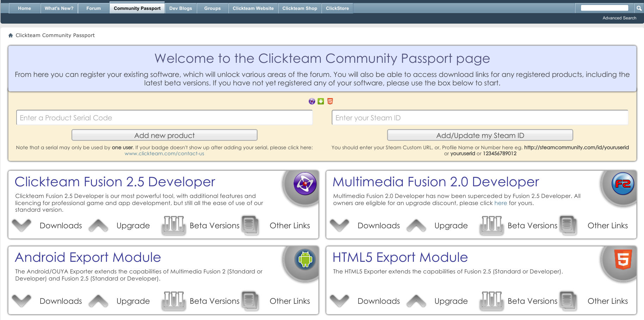The height and width of the screenshot is (320, 644).
Task: Expand Upgrade under Clickteam Fusion 2.5 Developer
Action: point(133,226)
